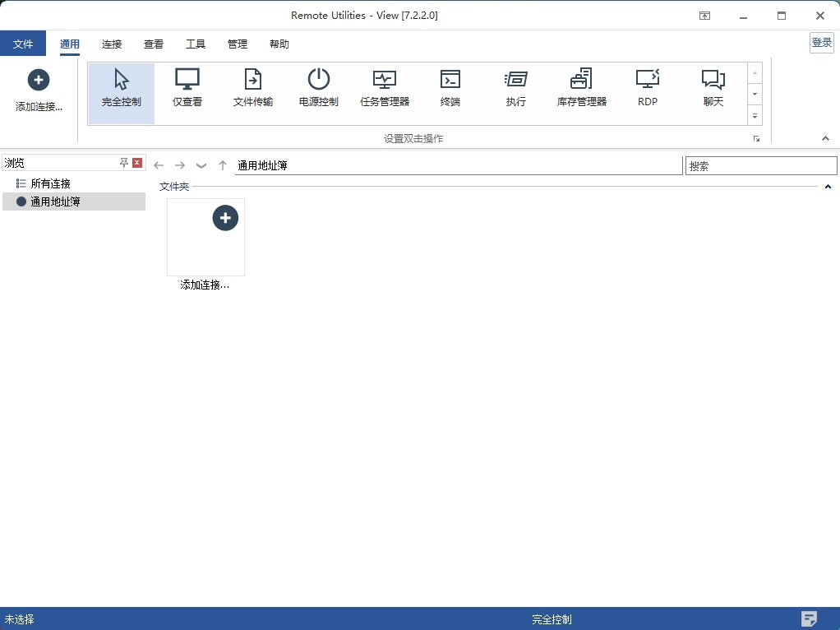Select the 完全控制 (Full Control) mode icon
The image size is (840, 630).
(x=120, y=89)
